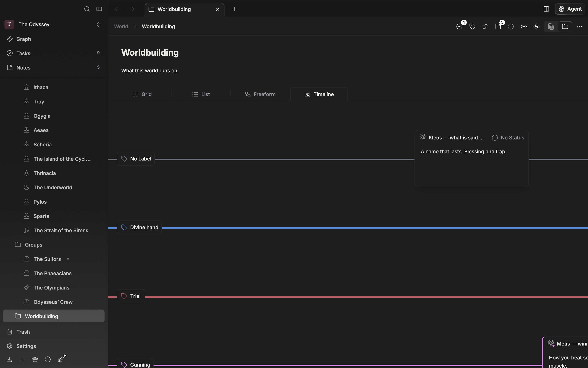
Task: Open the Agent panel
Action: point(570,9)
